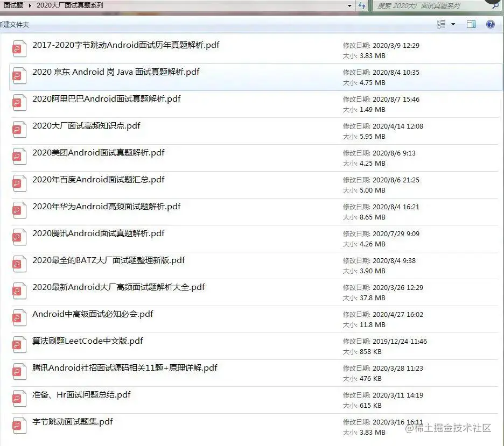Click the search magnifier icon
Screen dimensions: 504x446
pos(495,5)
